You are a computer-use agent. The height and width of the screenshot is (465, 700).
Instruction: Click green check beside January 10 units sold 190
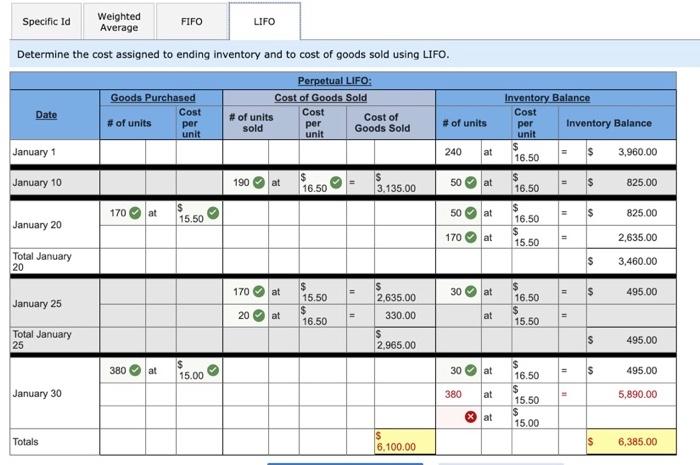(259, 183)
